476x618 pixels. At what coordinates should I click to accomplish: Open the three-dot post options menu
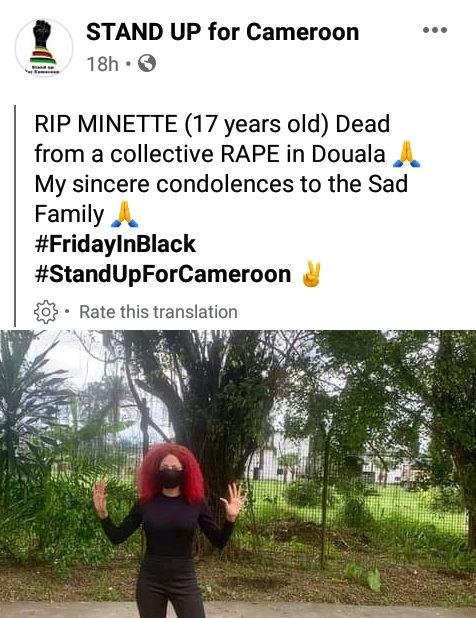coord(435,30)
